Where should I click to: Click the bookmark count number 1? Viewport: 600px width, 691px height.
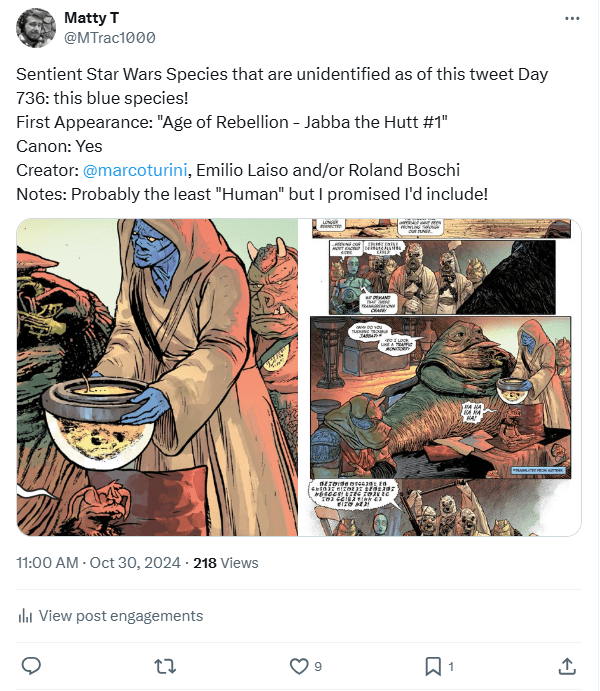point(451,666)
